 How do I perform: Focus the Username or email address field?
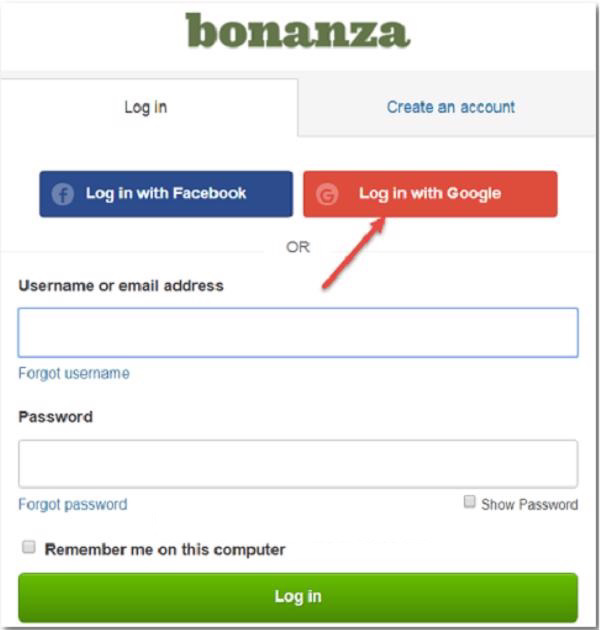298,333
